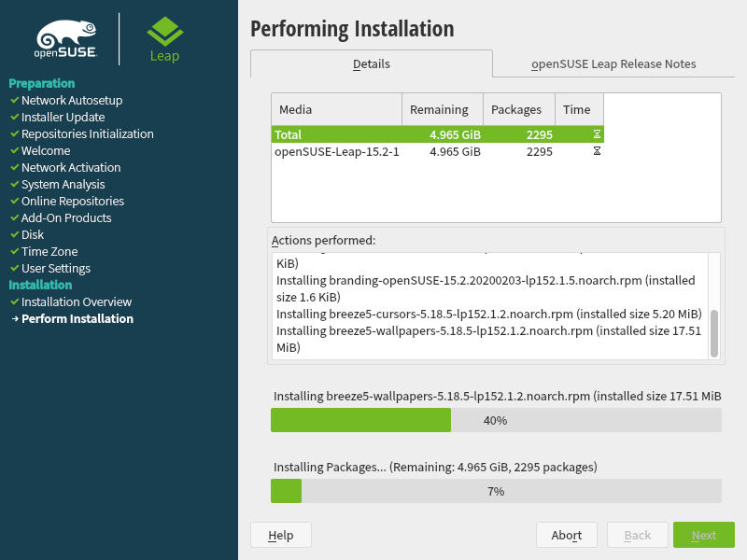Click the 40% package progress bar
The height and width of the screenshot is (560, 747).
tap(496, 420)
